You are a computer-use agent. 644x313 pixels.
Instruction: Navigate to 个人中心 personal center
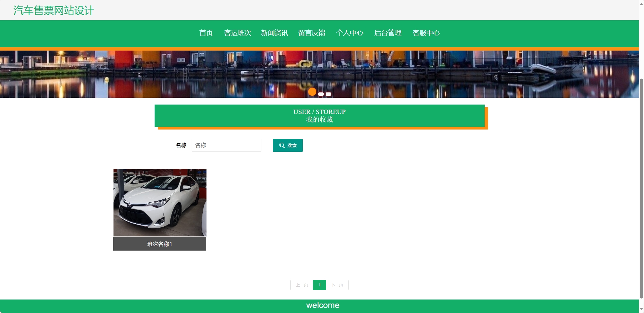tap(350, 33)
